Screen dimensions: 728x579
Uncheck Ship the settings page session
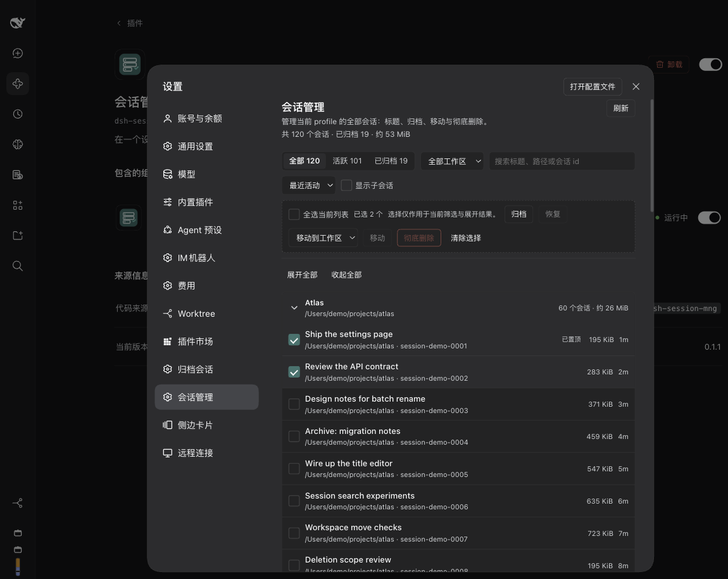294,340
